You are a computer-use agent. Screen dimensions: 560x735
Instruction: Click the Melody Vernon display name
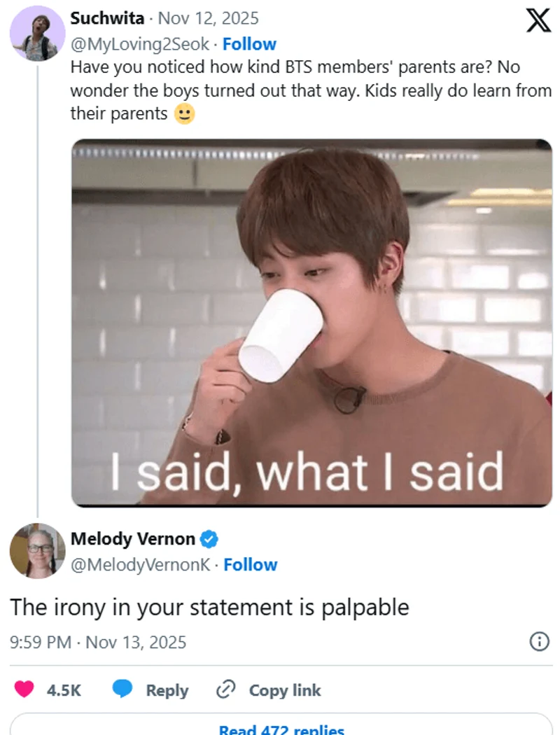tap(133, 539)
